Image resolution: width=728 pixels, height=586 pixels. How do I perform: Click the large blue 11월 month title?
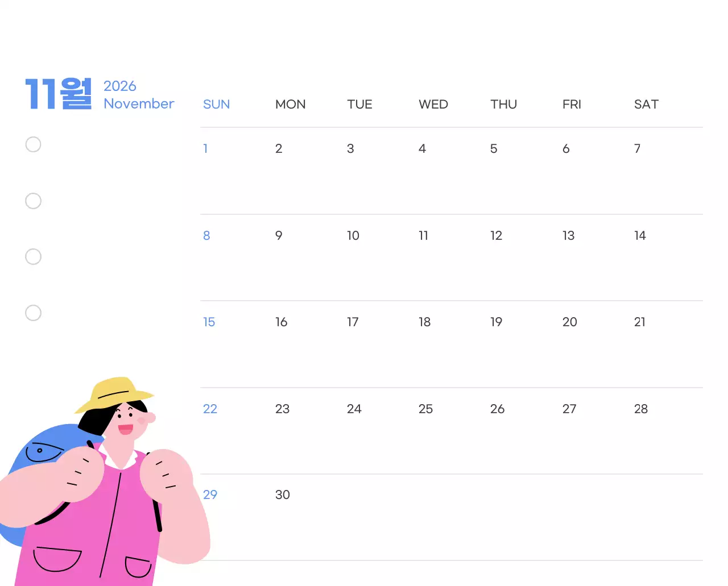[58, 94]
